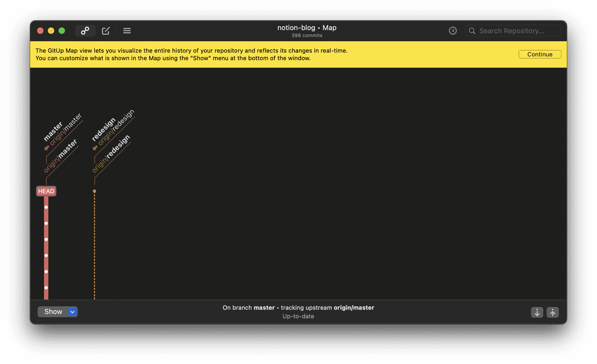597x364 pixels.
Task: Click the bold master local branch label
Action: [x=53, y=132]
